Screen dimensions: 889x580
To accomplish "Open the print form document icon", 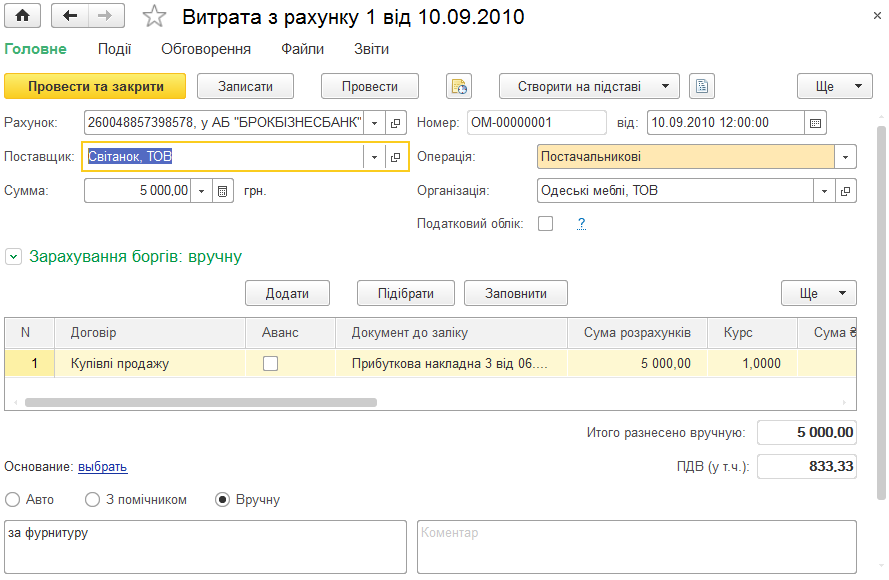I will (x=702, y=86).
